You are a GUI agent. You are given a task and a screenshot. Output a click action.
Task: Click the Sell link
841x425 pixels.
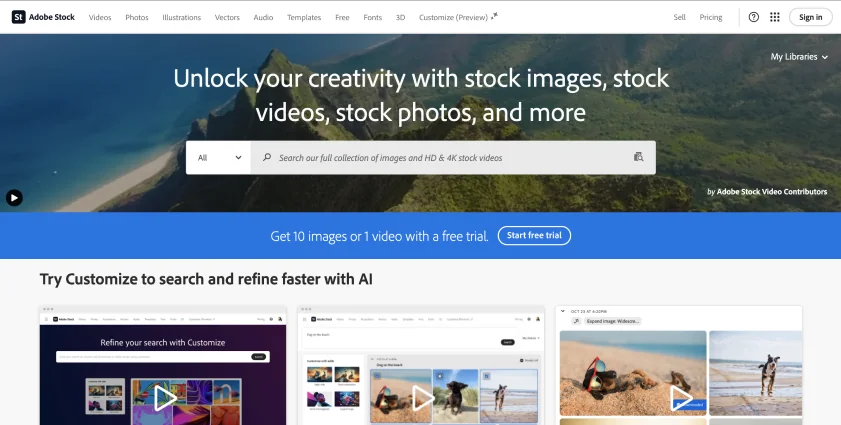(x=680, y=17)
